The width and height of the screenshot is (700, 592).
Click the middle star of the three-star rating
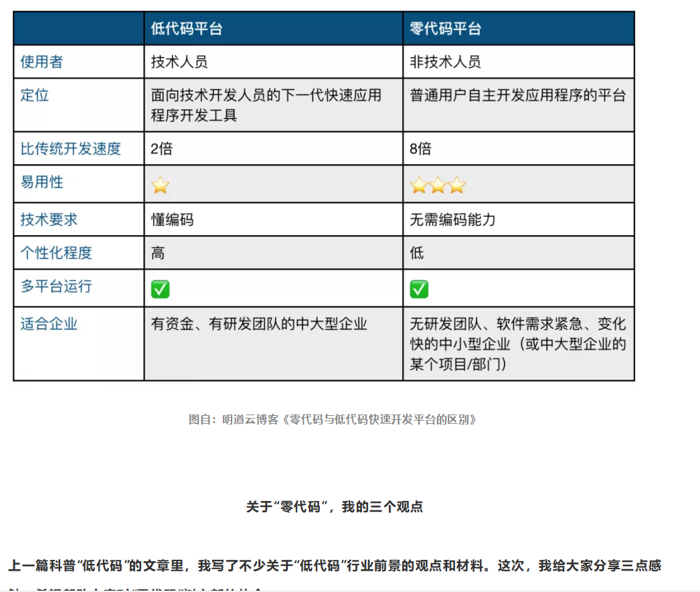pos(436,185)
